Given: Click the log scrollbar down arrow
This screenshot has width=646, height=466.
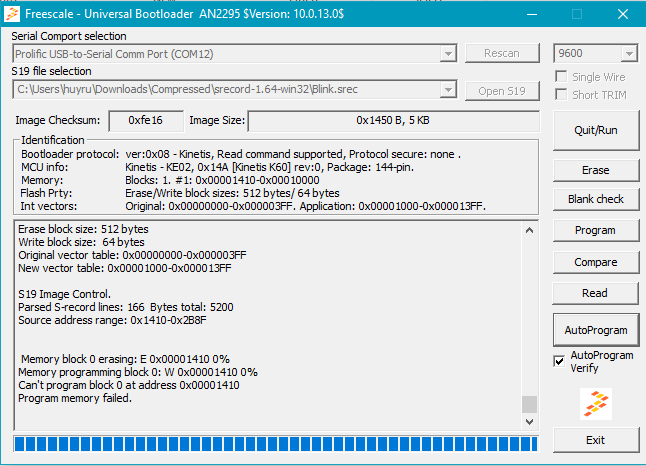Looking at the screenshot, I should pos(529,422).
